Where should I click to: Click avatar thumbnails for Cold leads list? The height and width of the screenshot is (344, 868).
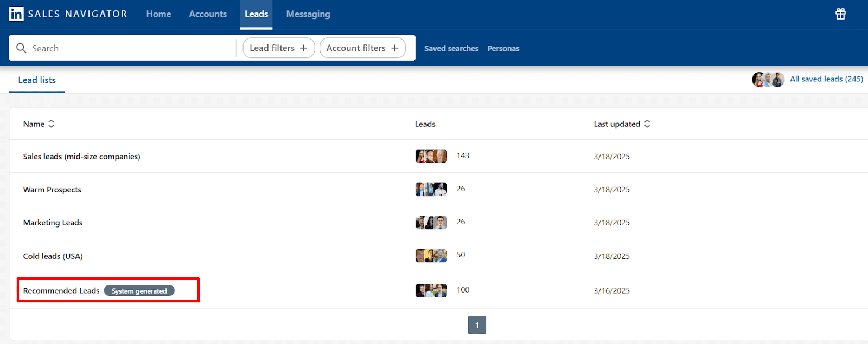coord(431,256)
